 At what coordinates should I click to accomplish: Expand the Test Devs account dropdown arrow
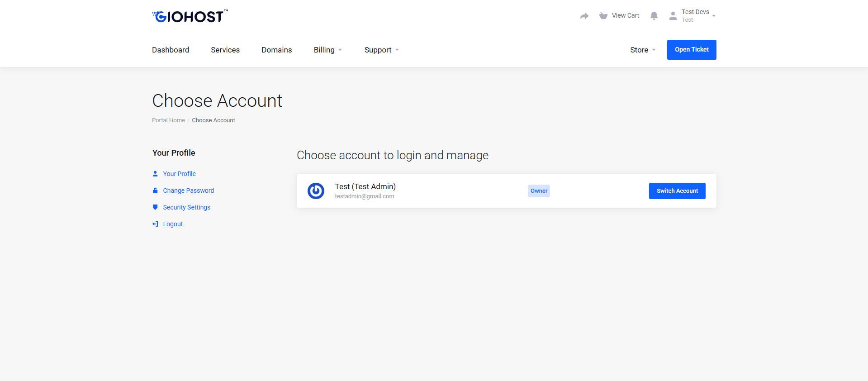coord(714,16)
